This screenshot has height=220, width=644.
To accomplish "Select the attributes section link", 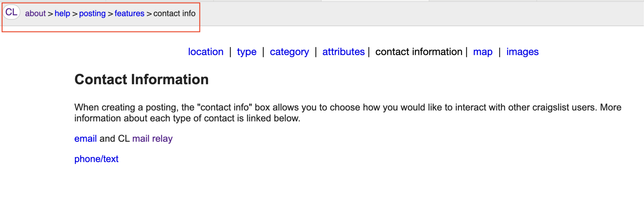I will click(x=343, y=52).
